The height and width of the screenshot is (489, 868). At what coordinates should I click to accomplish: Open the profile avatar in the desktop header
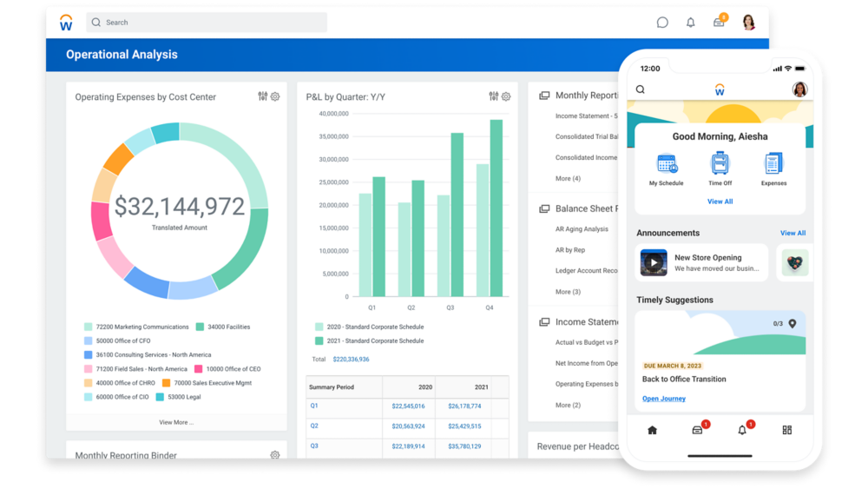coord(748,23)
